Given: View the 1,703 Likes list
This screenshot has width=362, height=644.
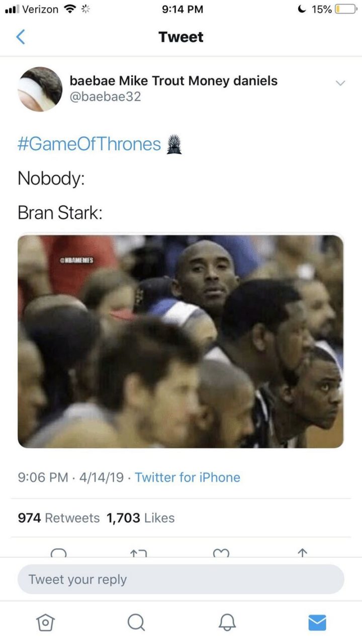Looking at the screenshot, I should pos(140,518).
